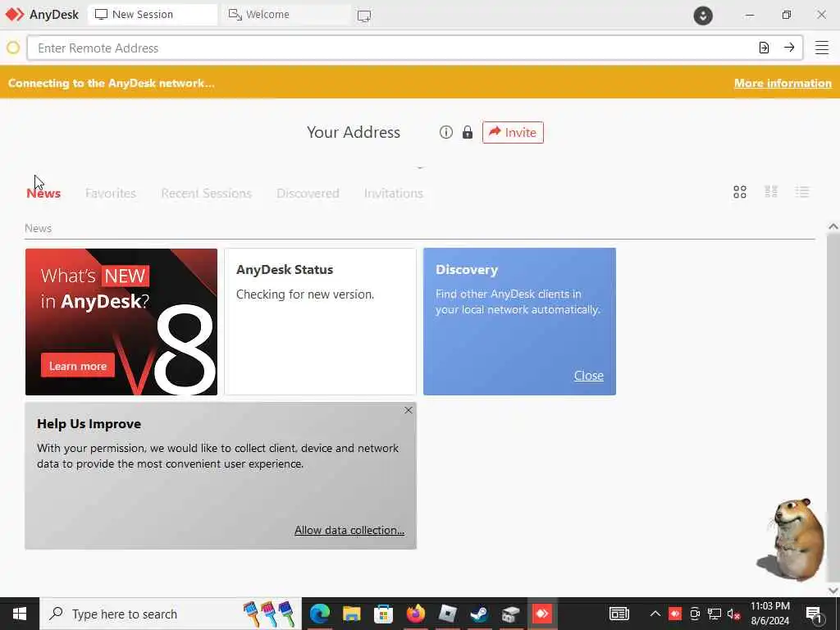The width and height of the screenshot is (840, 630).
Task: Open the Windows Start menu
Action: click(20, 614)
